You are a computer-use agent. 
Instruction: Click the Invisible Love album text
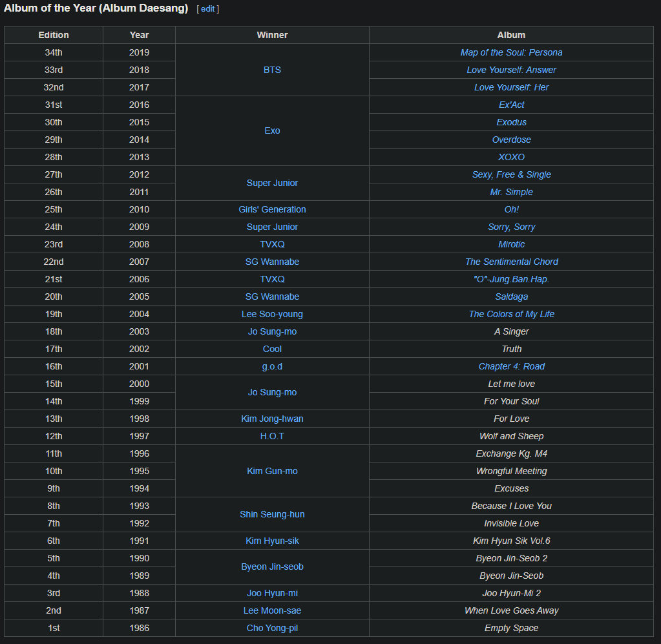511,523
